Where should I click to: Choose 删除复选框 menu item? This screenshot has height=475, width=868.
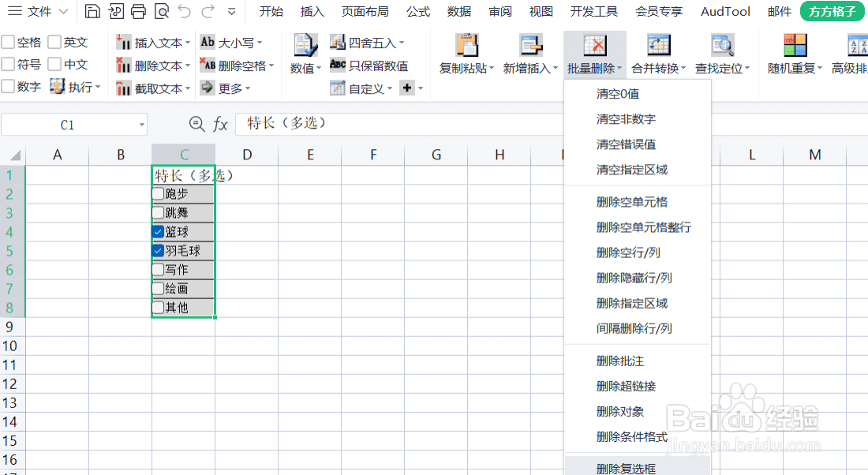pyautogui.click(x=638, y=467)
